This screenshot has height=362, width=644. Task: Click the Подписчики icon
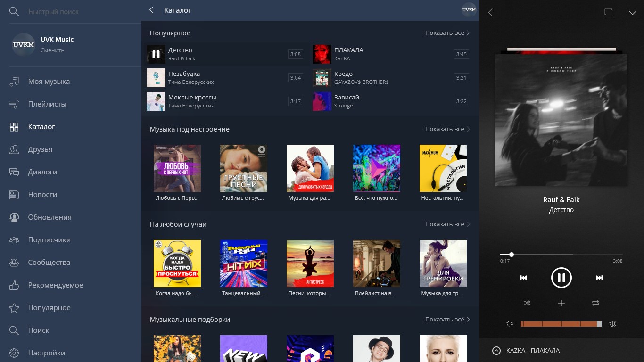tap(14, 240)
